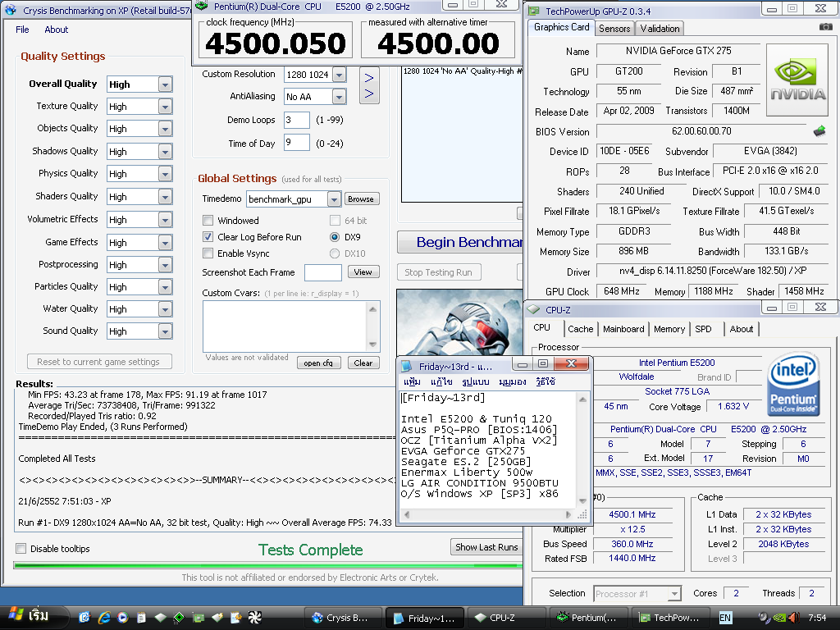Select the DX10 radio button

pos(335,253)
